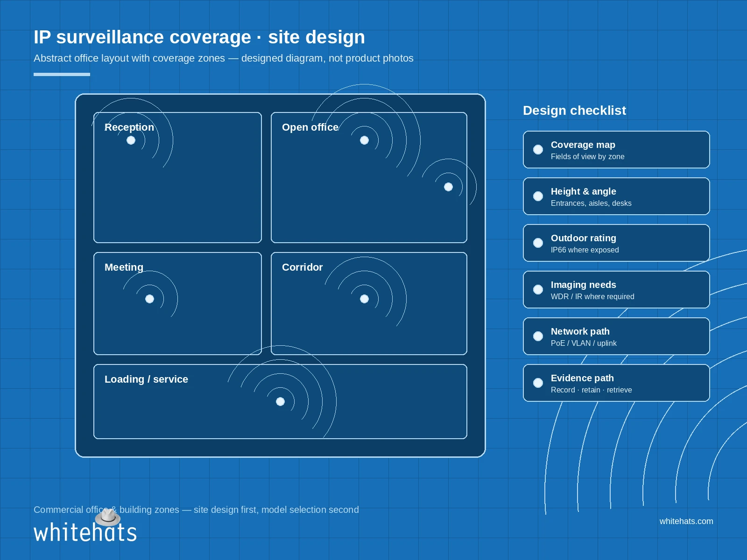Click the whitehats hat logo icon

pyautogui.click(x=108, y=517)
